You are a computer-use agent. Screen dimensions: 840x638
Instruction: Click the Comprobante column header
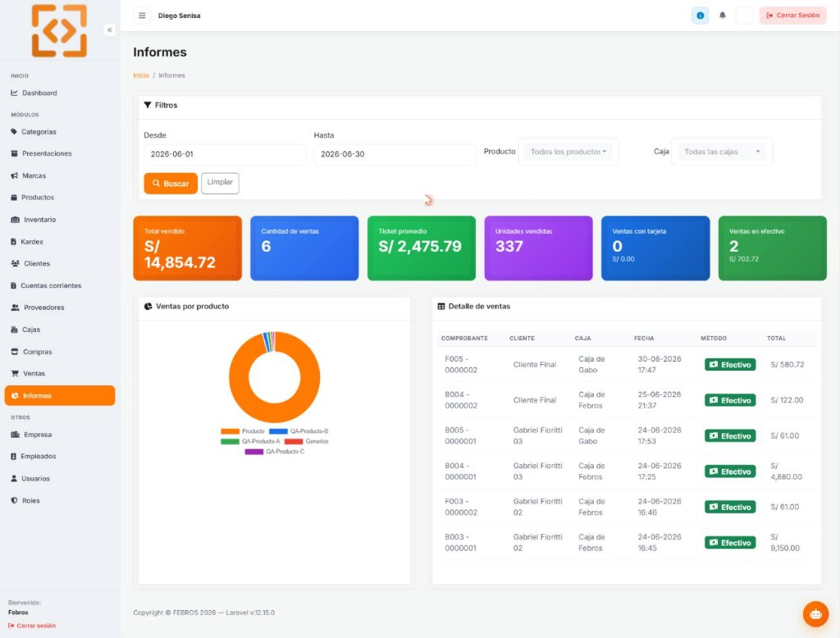[464, 339]
